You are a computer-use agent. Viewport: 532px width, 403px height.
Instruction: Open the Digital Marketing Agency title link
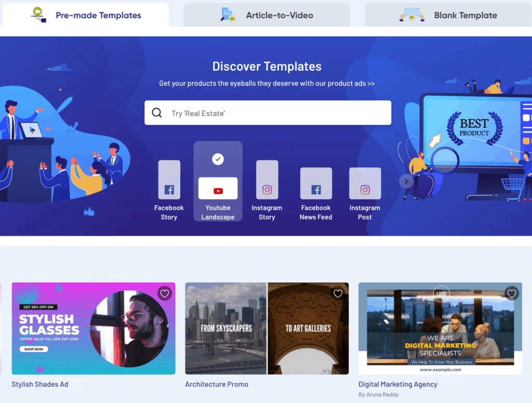(398, 384)
